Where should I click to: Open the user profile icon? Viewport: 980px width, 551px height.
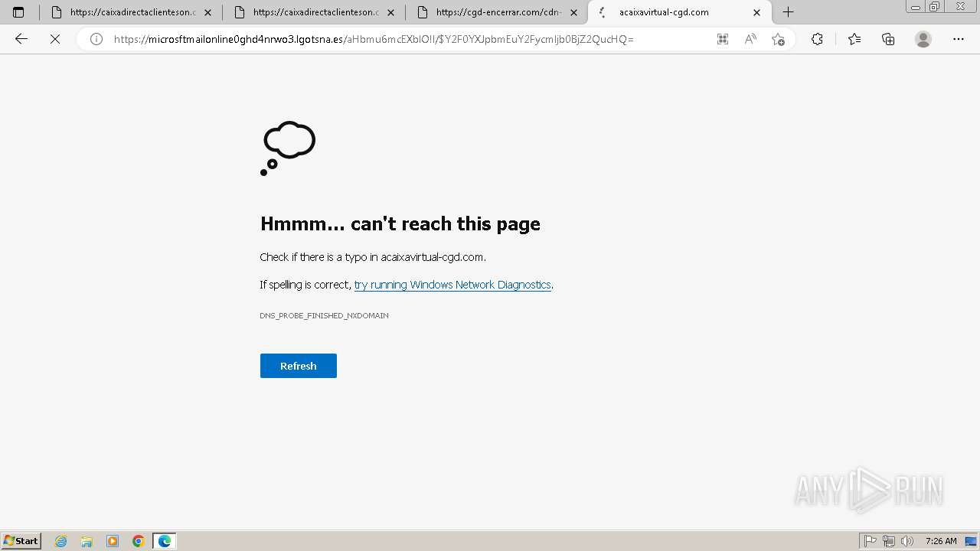(x=923, y=39)
